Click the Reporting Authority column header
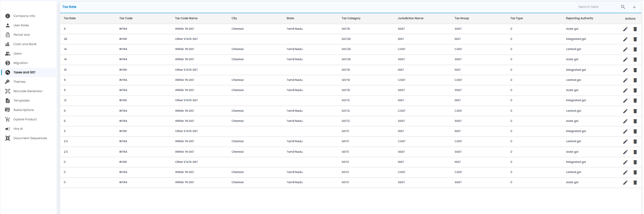 point(579,18)
